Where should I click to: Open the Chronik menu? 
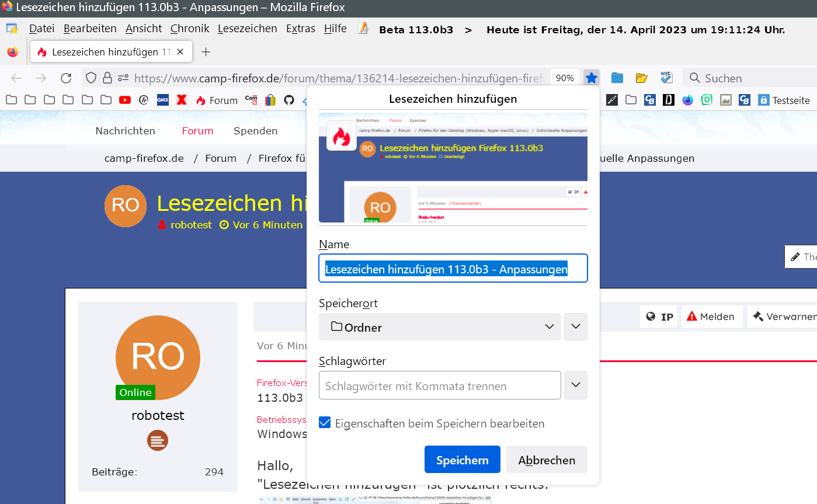[x=190, y=29]
